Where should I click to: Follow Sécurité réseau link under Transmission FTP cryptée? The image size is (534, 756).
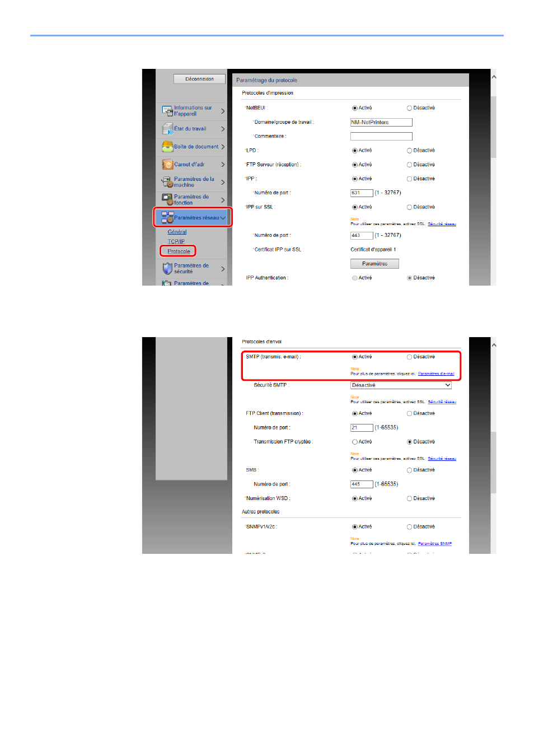pyautogui.click(x=442, y=458)
